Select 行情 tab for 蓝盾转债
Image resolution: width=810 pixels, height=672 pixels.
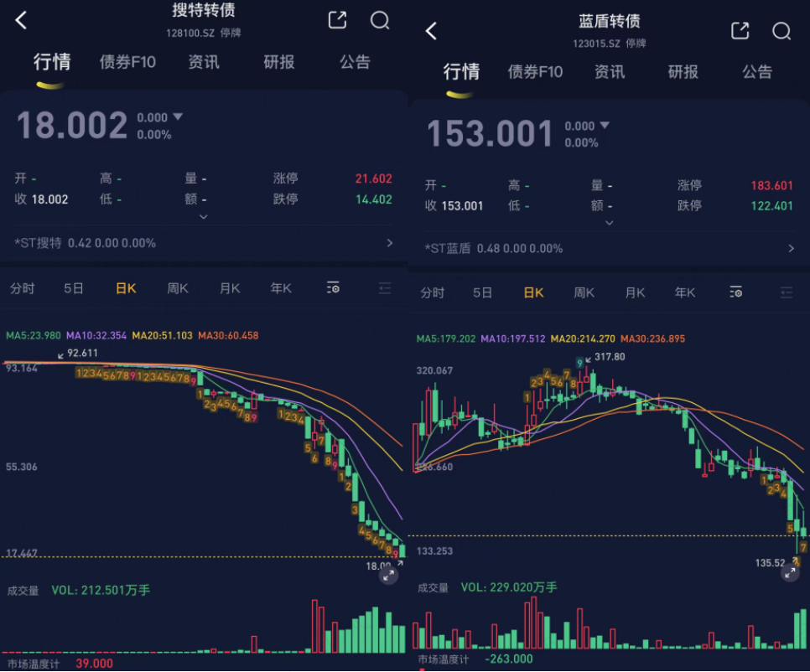(461, 72)
